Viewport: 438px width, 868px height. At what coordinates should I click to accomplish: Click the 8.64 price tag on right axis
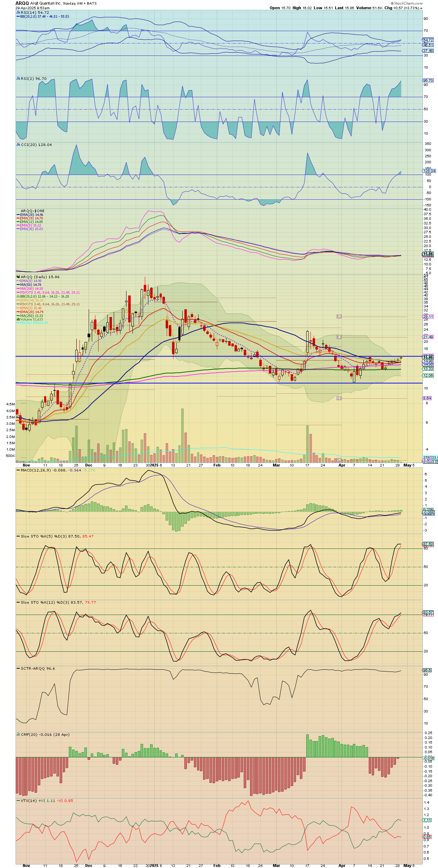tap(427, 398)
